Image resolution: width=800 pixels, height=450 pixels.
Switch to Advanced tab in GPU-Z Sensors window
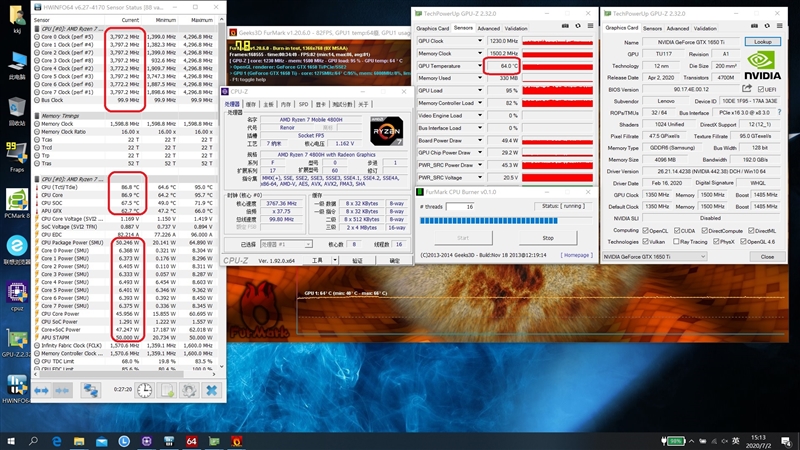[x=488, y=29]
